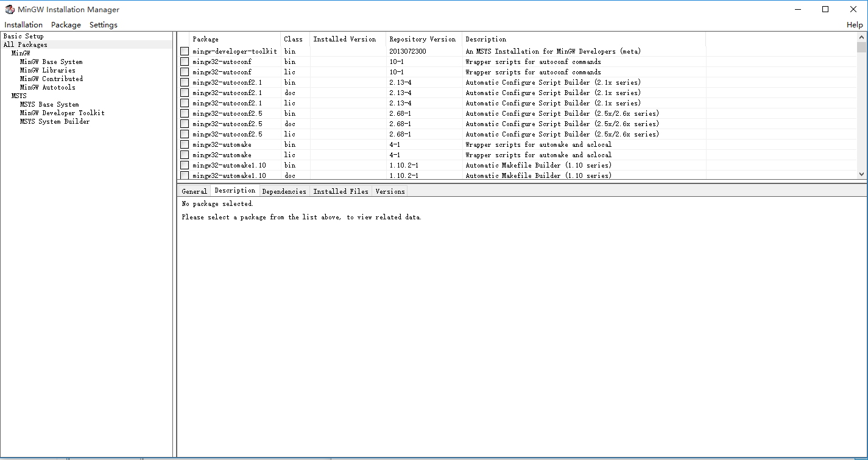Open the Settings menu

pyautogui.click(x=103, y=24)
